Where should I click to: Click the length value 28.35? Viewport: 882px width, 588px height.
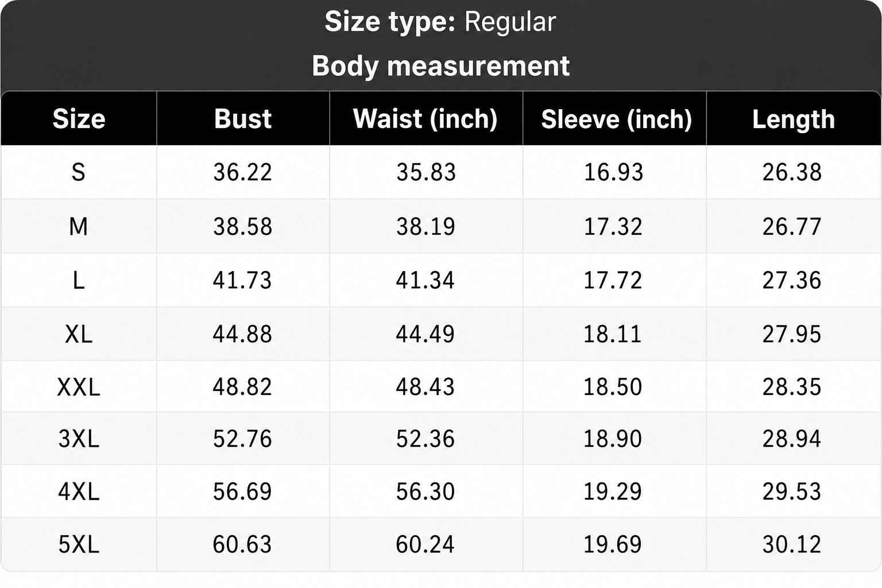(792, 386)
